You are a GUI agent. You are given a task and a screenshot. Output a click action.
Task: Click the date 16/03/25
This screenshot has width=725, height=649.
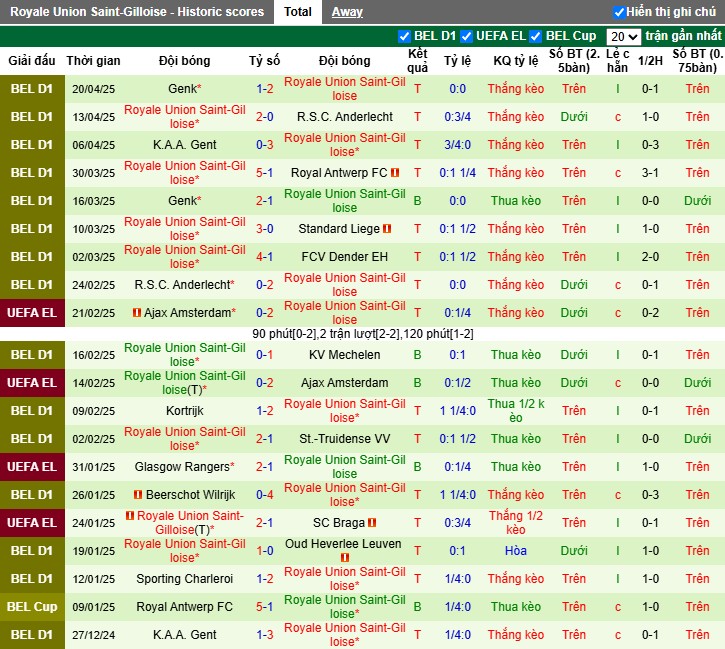coord(93,201)
